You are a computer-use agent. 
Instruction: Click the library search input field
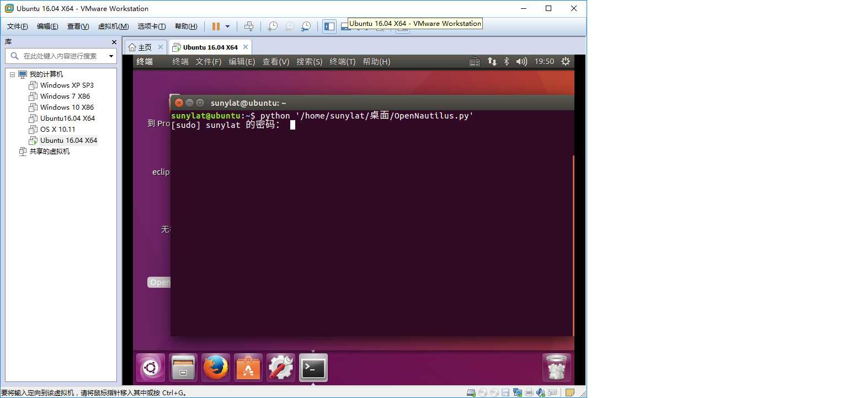tap(61, 56)
